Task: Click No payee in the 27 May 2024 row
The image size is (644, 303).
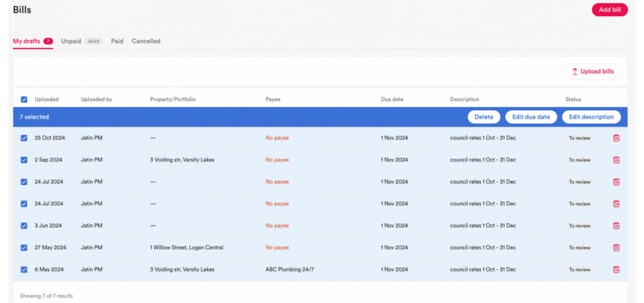Action: point(277,248)
